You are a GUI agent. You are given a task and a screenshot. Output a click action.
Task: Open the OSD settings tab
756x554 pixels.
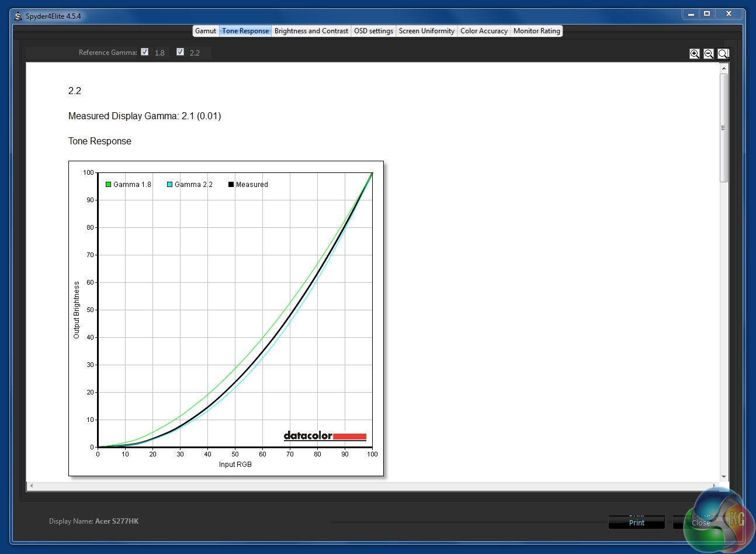tap(373, 31)
